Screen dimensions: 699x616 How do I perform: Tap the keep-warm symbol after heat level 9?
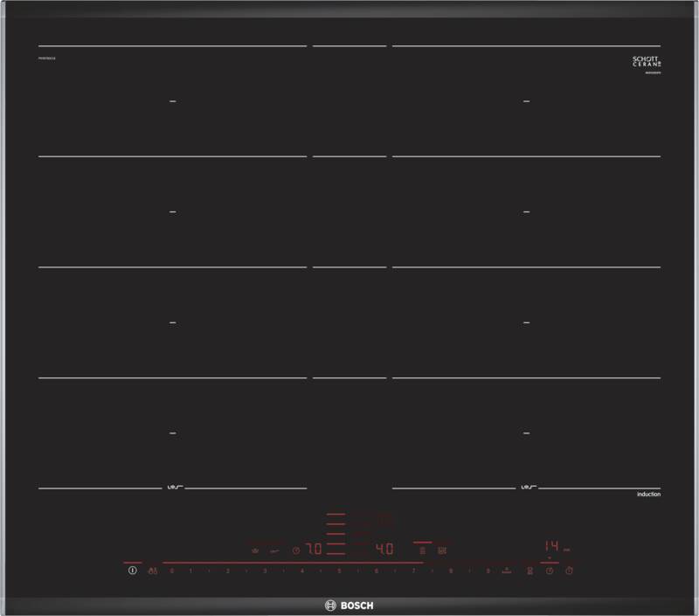coord(507,571)
